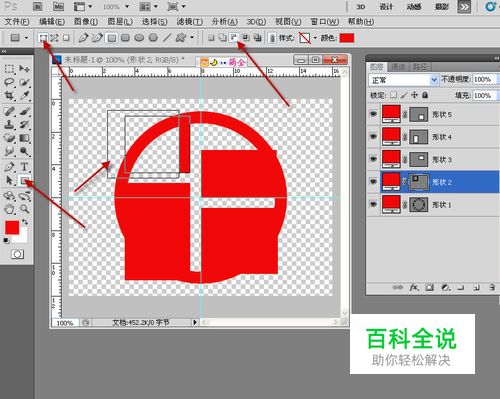The image size is (500, 399).
Task: Select the History Brush tool
Action: (24, 124)
